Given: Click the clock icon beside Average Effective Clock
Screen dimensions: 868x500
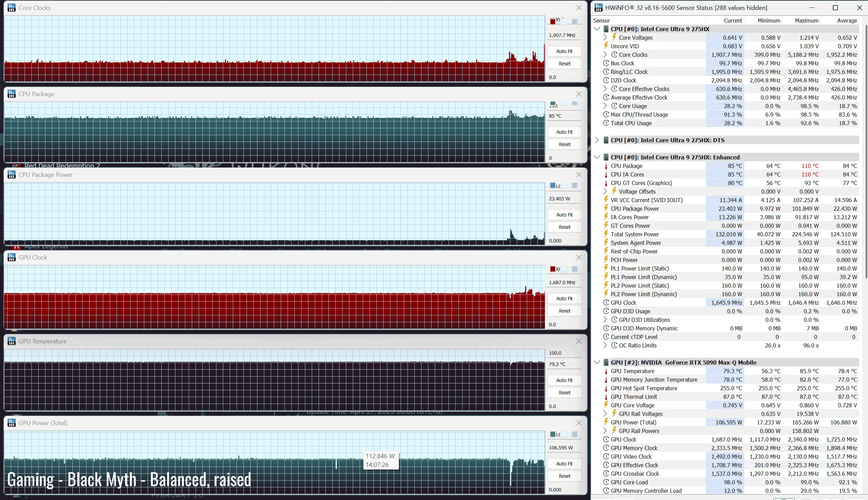Looking at the screenshot, I should 606,97.
